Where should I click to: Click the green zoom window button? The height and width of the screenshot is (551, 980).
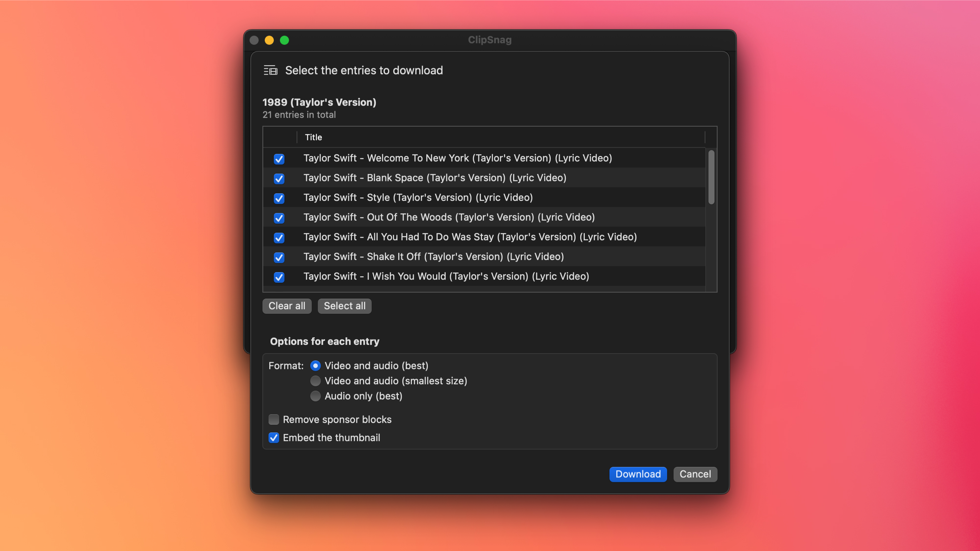tap(284, 40)
